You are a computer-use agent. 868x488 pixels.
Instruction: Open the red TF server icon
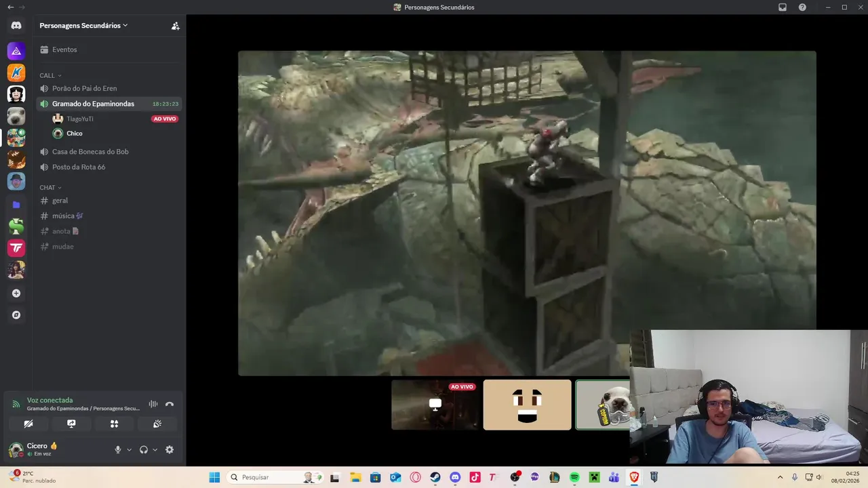(x=16, y=248)
